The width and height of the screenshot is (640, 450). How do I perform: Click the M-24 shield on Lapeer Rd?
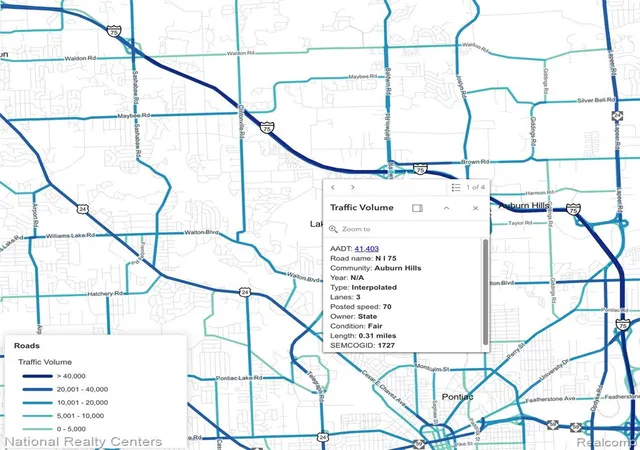tap(617, 116)
